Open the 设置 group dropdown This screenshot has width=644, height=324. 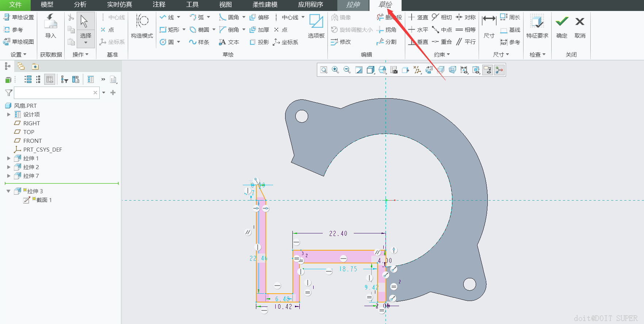(18, 54)
